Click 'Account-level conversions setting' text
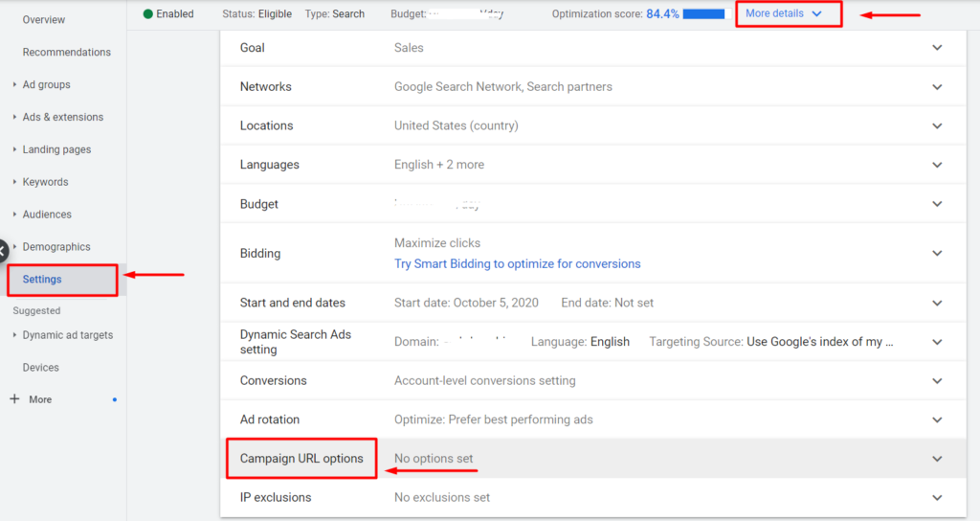The image size is (980, 521). point(485,381)
